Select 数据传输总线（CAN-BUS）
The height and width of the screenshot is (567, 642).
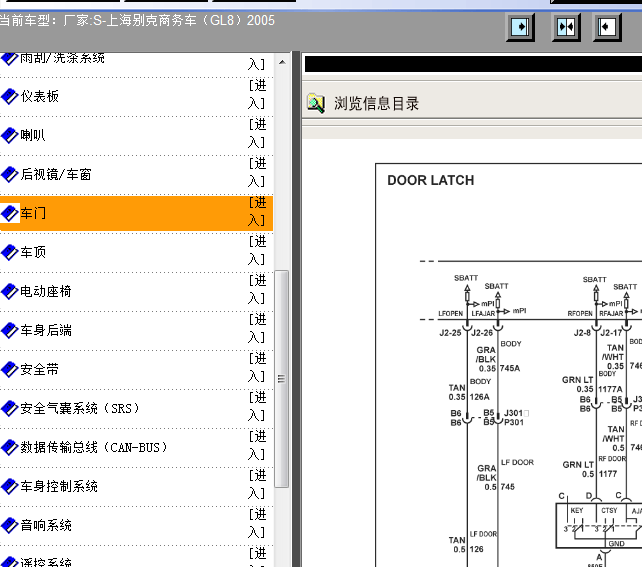coord(95,447)
